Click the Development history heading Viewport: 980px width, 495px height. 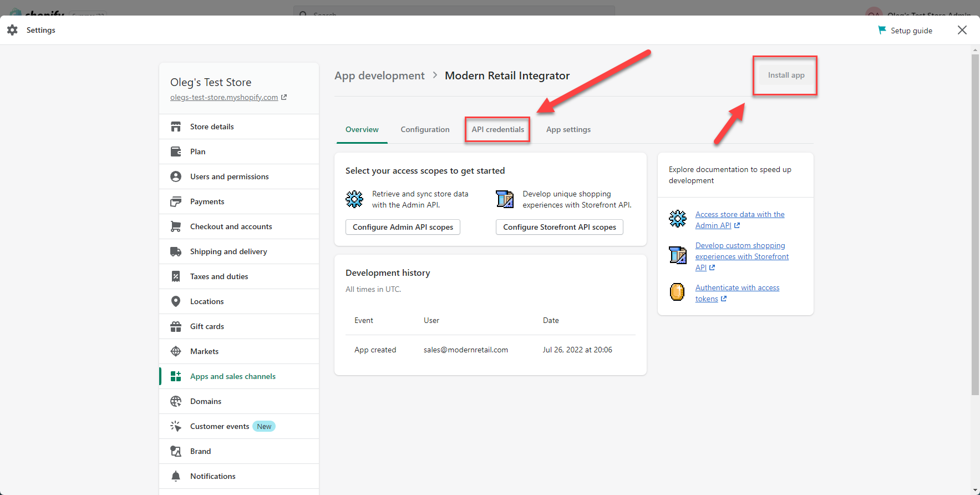(388, 272)
